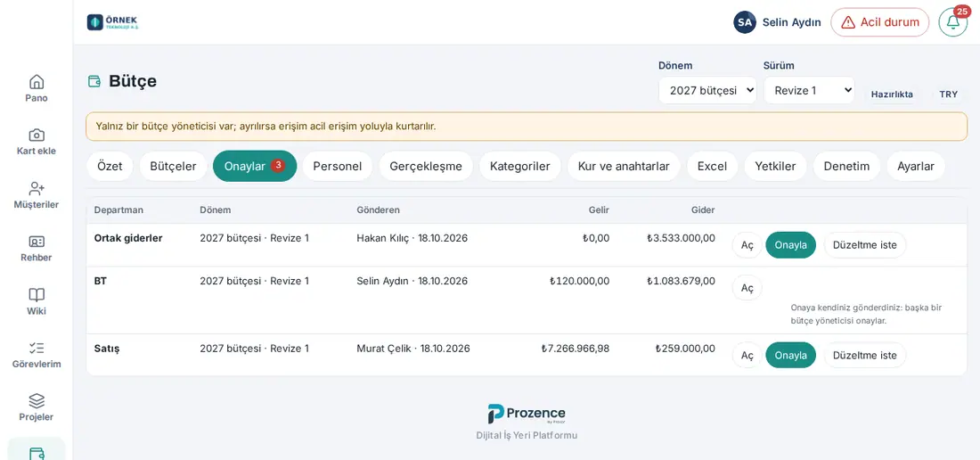Click Onayla for Ortak giderler row
Viewport: 980px width, 460px height.
[790, 245]
